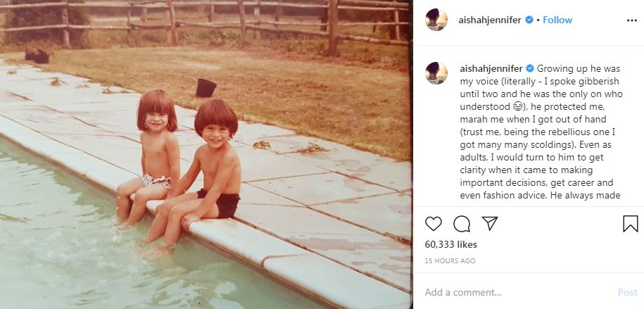View the list of 60,333 likes
The height and width of the screenshot is (309, 644).
click(x=451, y=244)
